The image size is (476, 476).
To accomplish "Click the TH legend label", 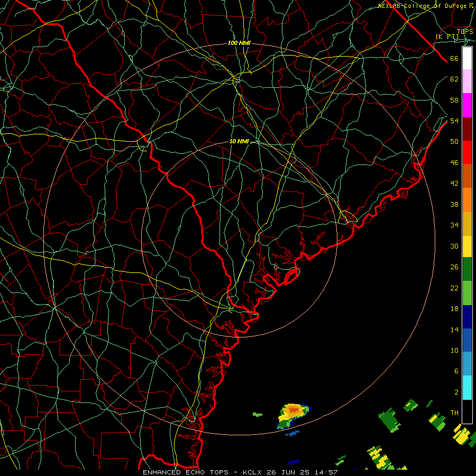I will 454,413.
